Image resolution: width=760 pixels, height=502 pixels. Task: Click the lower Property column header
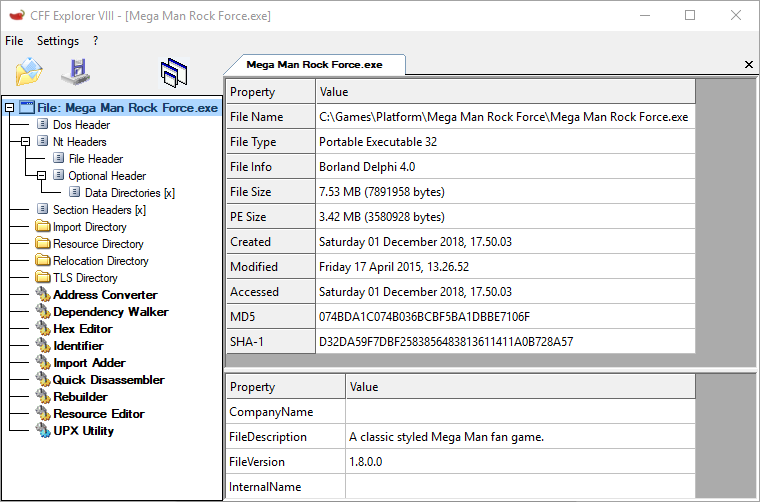286,387
